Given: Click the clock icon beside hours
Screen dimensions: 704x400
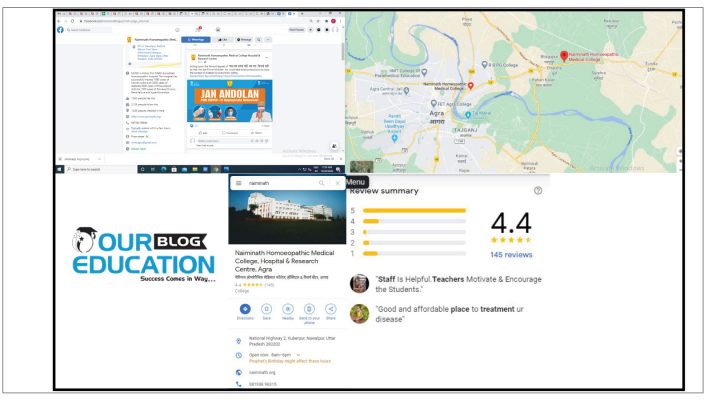Looking at the screenshot, I should (239, 356).
